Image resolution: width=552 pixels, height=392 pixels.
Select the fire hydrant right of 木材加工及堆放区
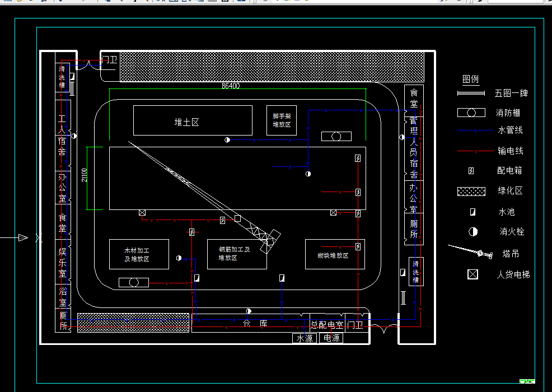(x=179, y=258)
